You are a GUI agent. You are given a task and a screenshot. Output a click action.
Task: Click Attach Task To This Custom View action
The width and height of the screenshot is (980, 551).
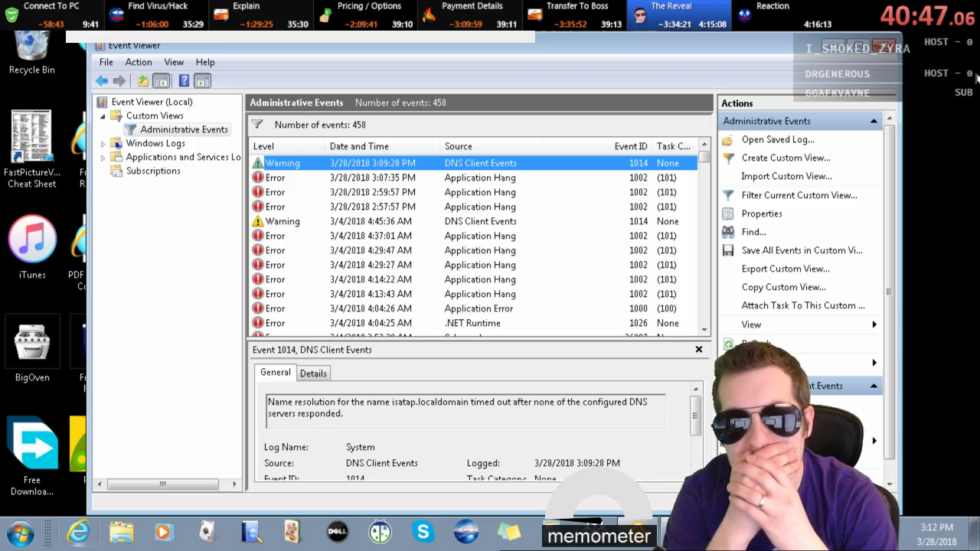(803, 305)
